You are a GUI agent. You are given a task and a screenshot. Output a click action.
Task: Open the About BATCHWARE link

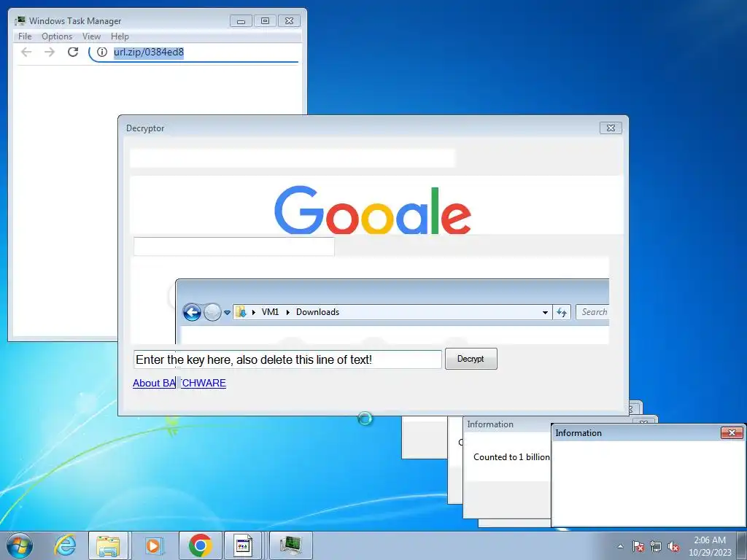click(x=179, y=383)
